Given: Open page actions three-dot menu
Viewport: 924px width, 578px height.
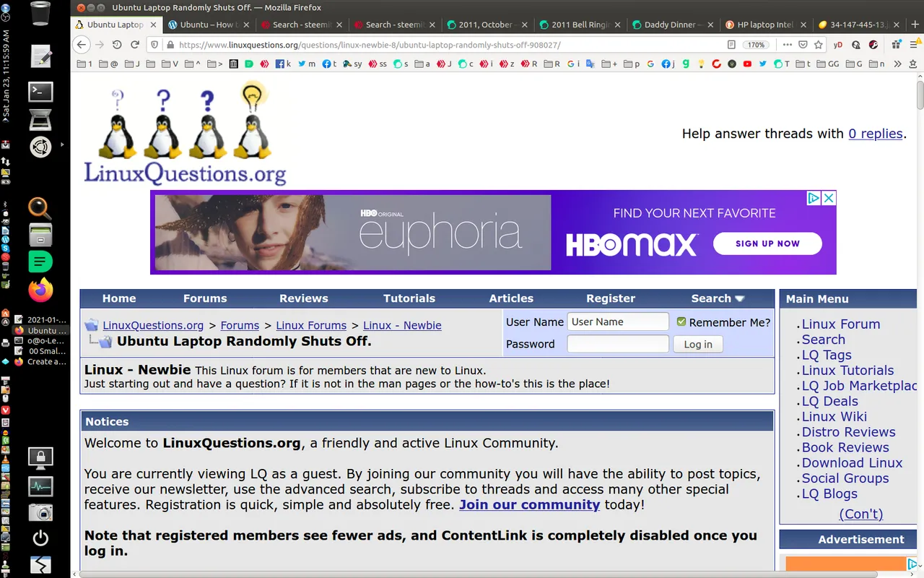Looking at the screenshot, I should tap(787, 45).
